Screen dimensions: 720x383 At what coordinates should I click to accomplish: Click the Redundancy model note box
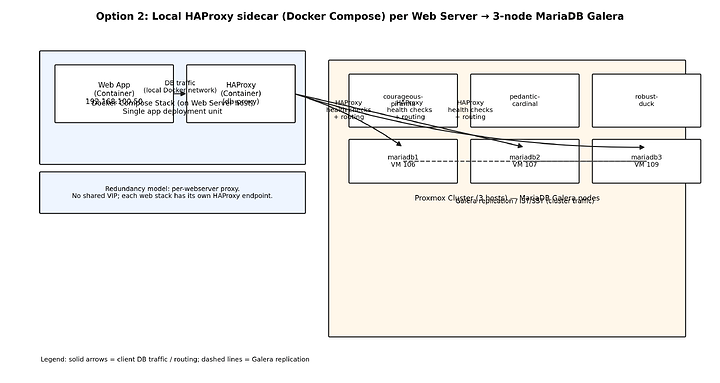[172, 192]
